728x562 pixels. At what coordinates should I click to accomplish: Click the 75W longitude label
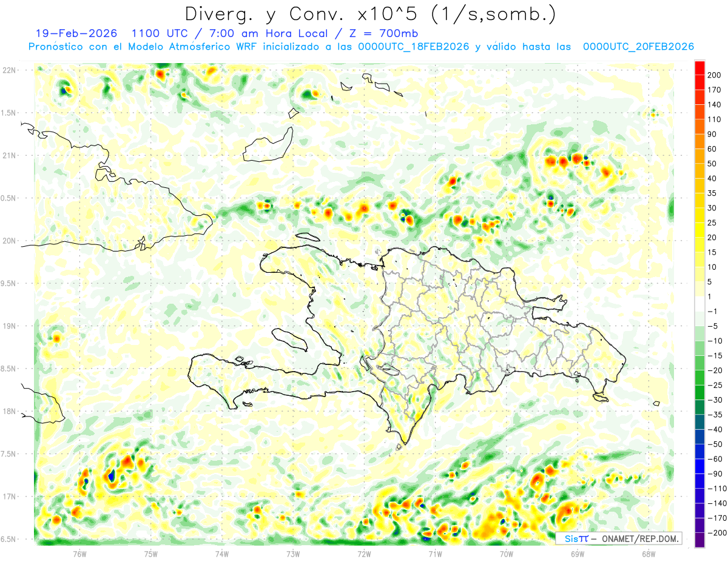coord(151,554)
